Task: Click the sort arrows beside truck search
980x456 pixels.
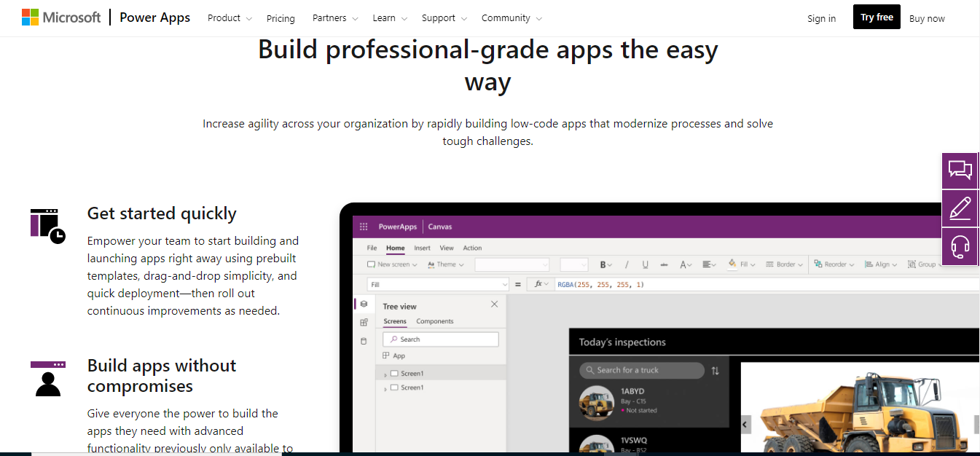Action: click(715, 371)
